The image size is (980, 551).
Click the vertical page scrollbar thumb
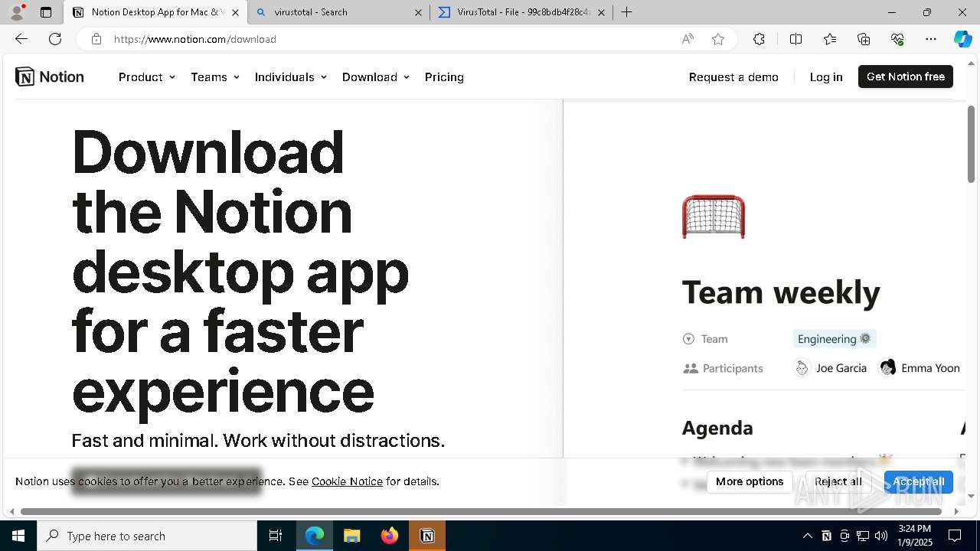[971, 144]
